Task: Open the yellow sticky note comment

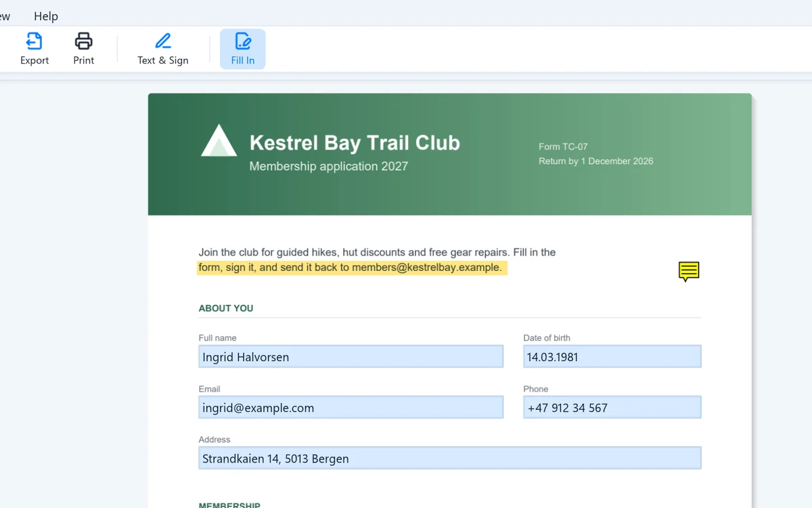Action: tap(689, 272)
